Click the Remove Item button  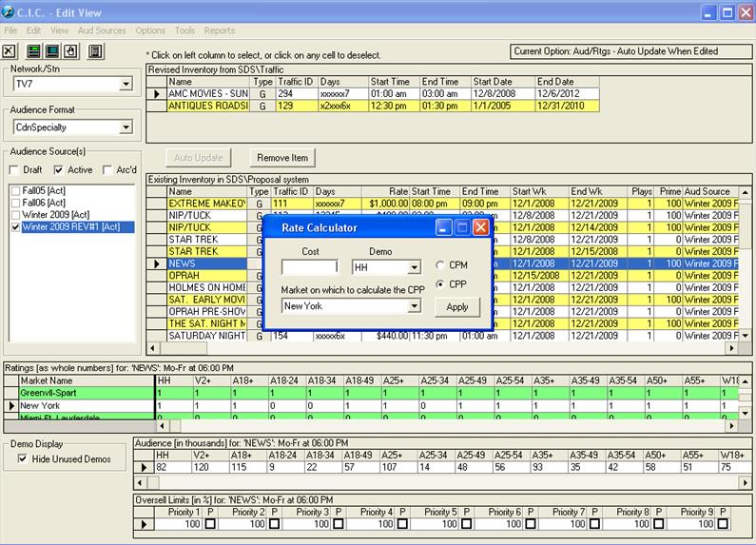tap(281, 157)
